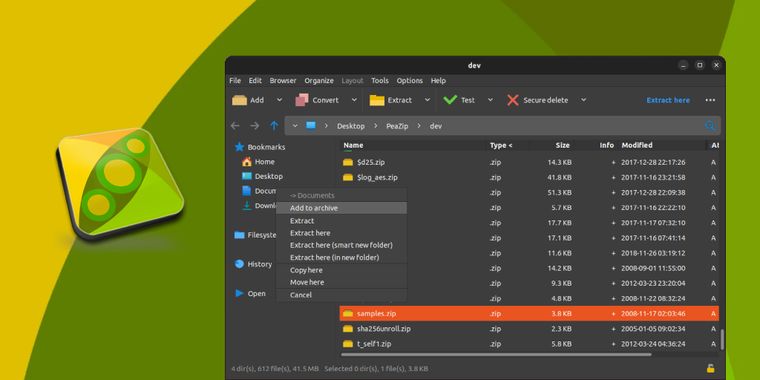Screen dimensions: 760x380
Task: Choose Extract in the context menu
Action: (x=341, y=221)
